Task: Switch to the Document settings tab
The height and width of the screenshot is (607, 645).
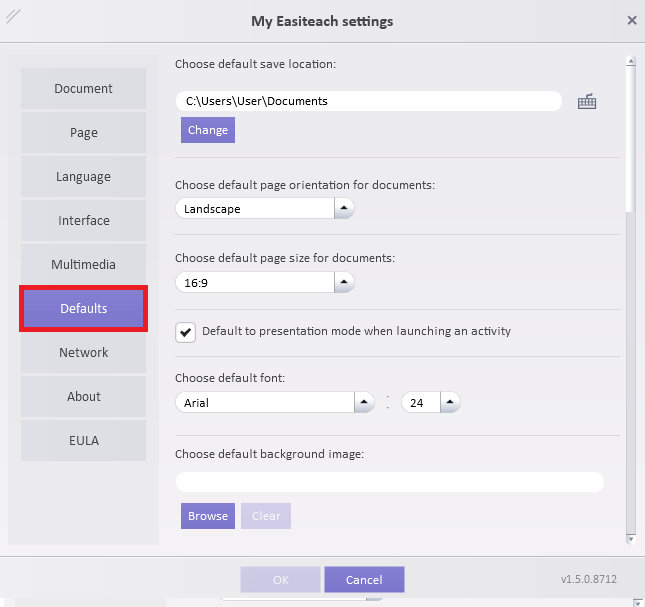Action: [84, 89]
